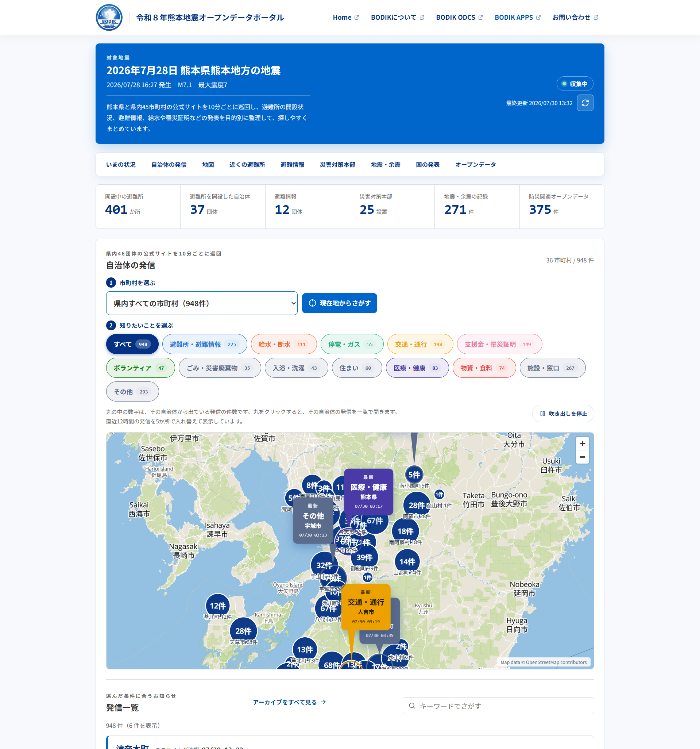Open the アーカイブをすべて見る link
Image resolution: width=700 pixels, height=749 pixels.
pos(289,702)
